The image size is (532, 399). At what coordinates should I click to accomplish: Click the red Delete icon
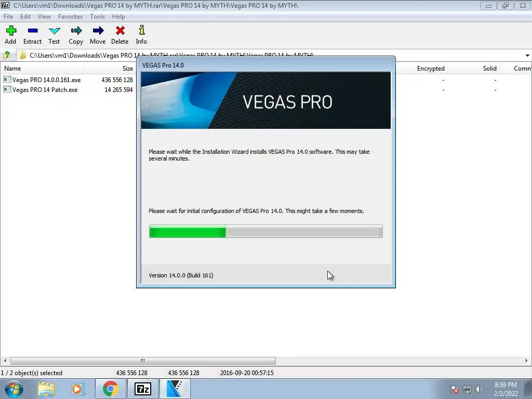coord(120,31)
